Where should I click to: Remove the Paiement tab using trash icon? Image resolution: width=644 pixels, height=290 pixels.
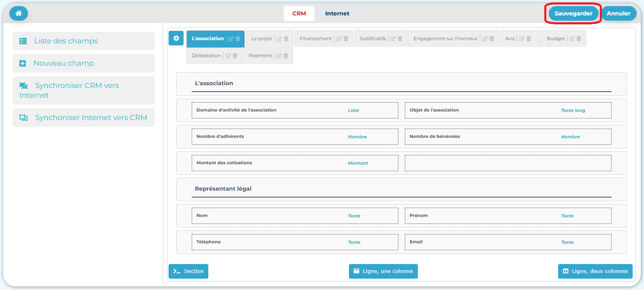pyautogui.click(x=286, y=56)
